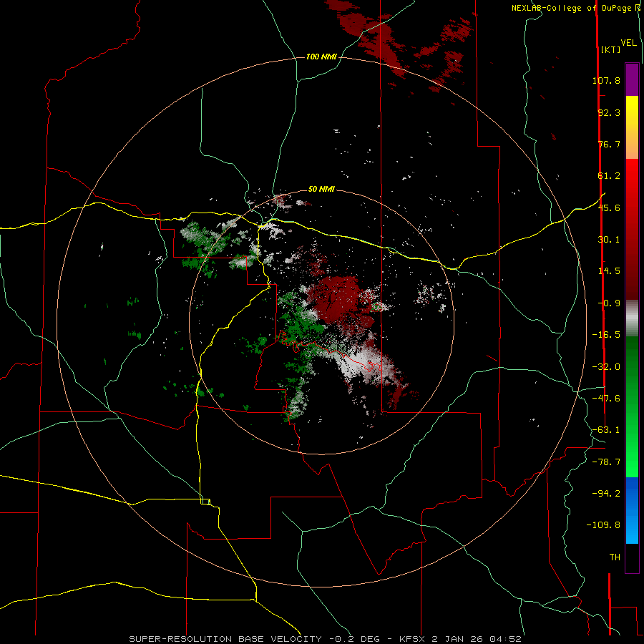
Task: Click the 92.3 legend value
Action: pos(609,112)
